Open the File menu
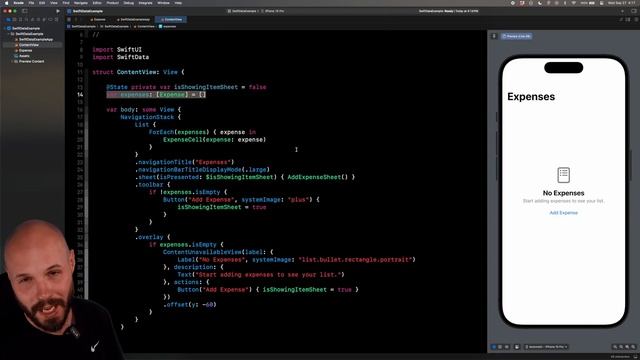Screen dimensions: 640x360 tap(31, 3)
